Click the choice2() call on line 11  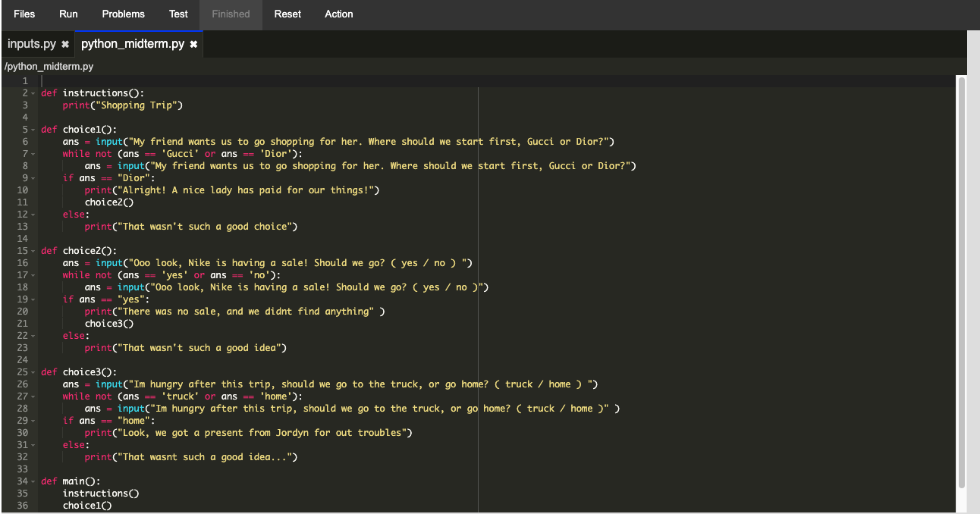point(109,202)
